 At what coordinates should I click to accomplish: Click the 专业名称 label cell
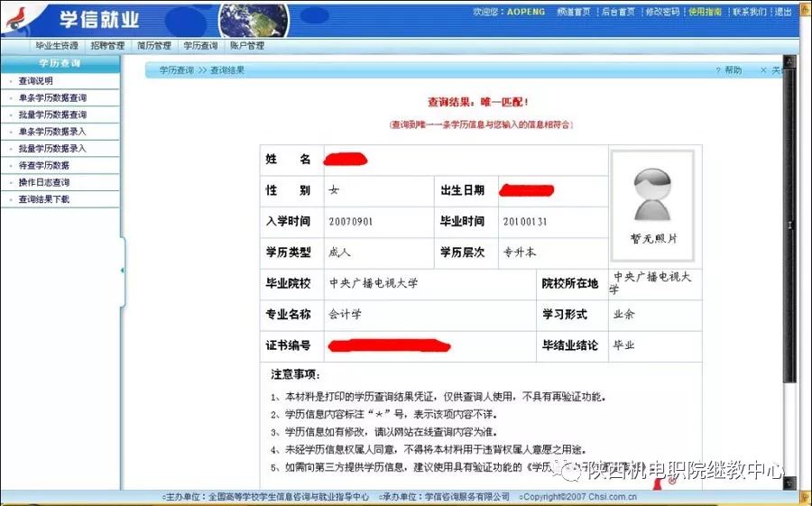[x=291, y=315]
